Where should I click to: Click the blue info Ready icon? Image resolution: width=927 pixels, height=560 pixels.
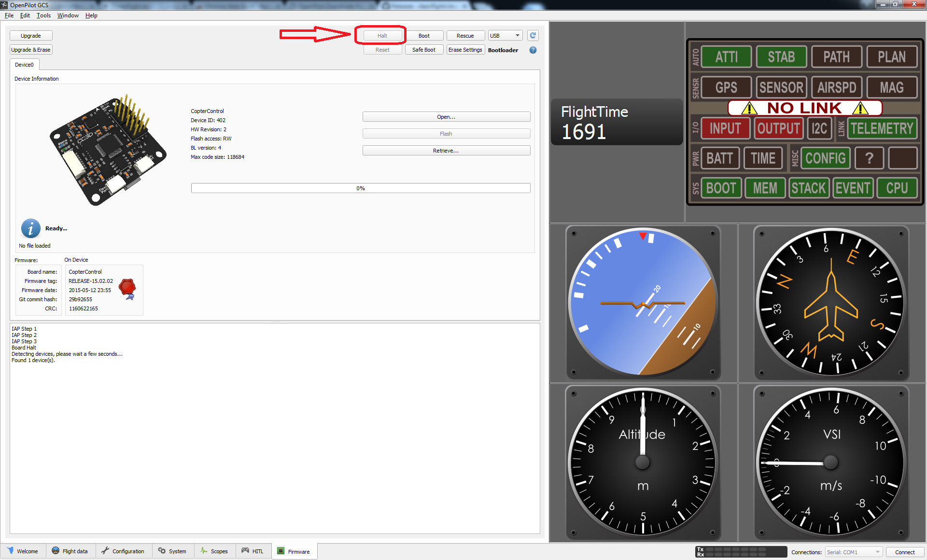(x=31, y=228)
